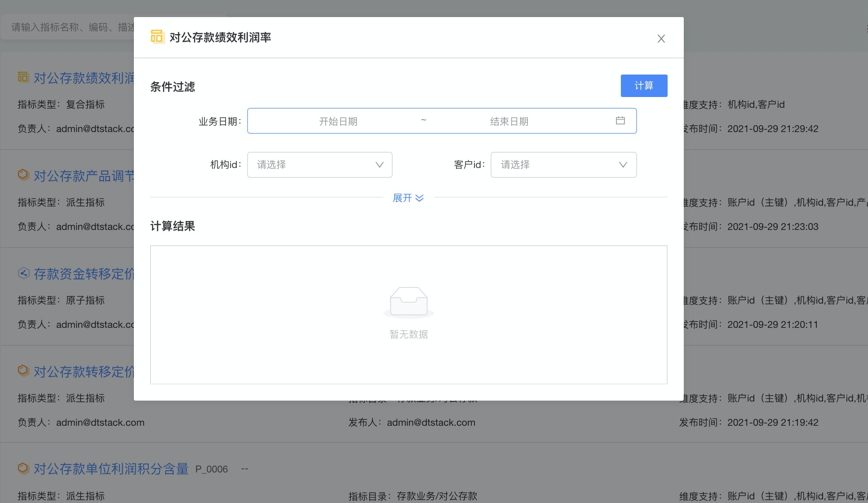Click the 对公存款单位利润积分含量 indicator link

tap(111, 469)
